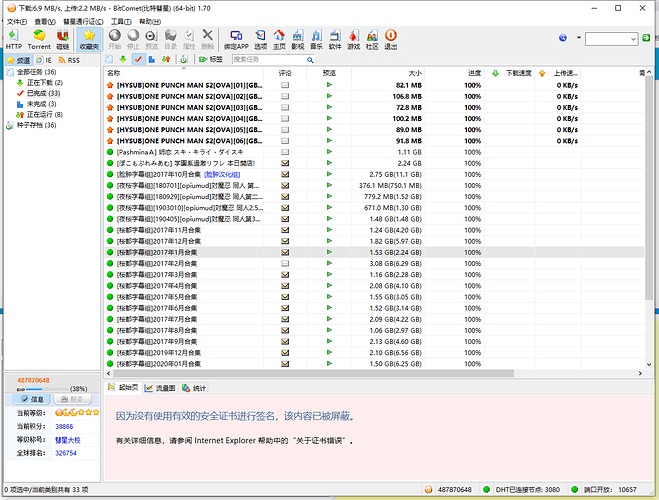659x500 pixels.
Task: Switch to the 统计 statistics tab
Action: pos(194,388)
